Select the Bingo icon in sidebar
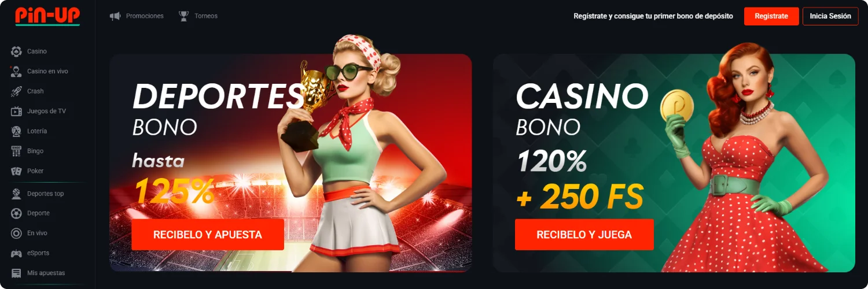The width and height of the screenshot is (868, 289). [x=16, y=151]
